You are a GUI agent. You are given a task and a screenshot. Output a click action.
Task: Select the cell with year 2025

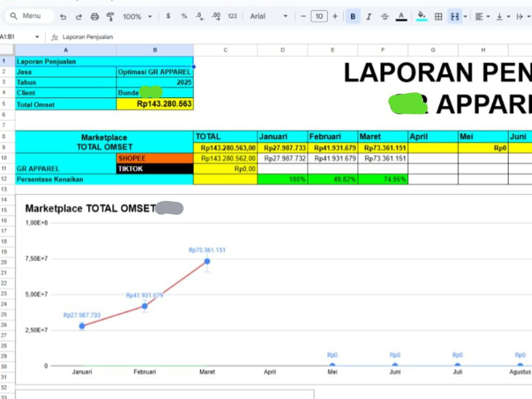click(x=155, y=82)
